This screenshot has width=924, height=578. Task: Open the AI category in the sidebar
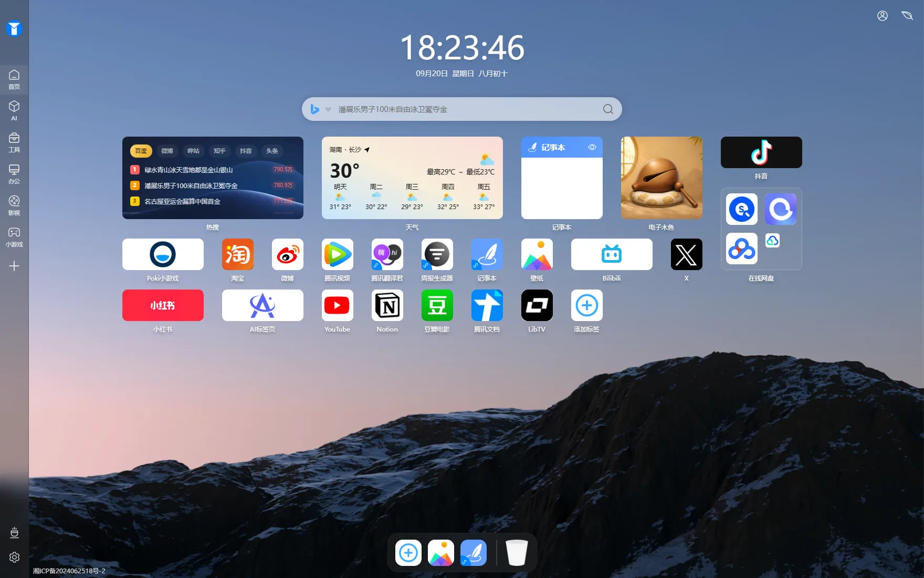click(14, 111)
